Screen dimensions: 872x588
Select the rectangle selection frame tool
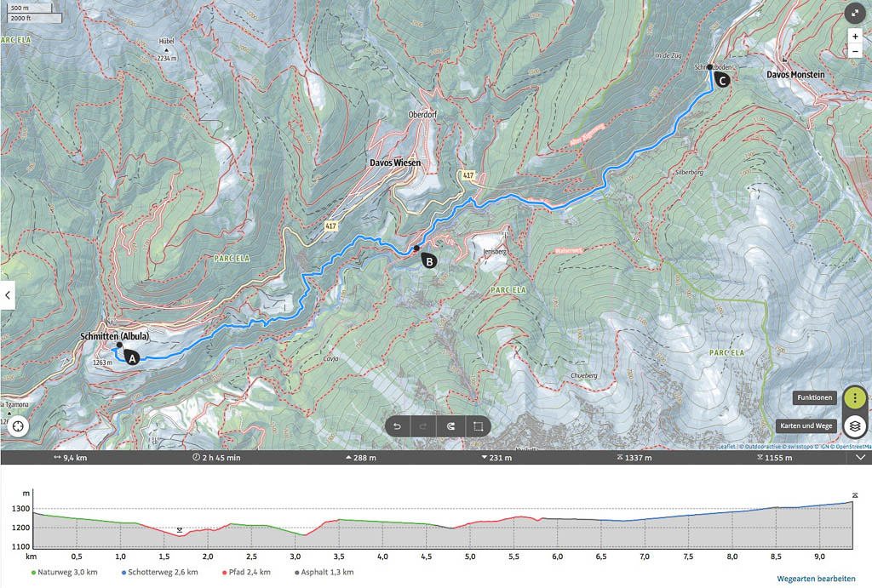478,426
